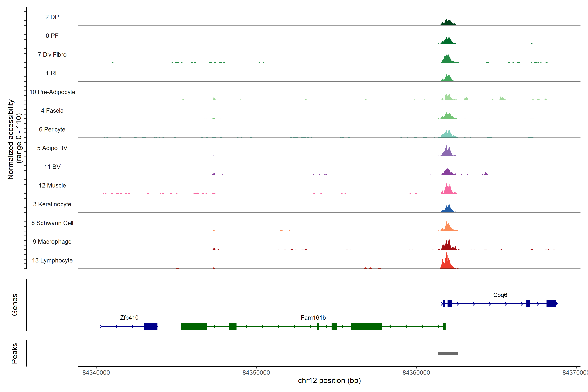Screen dimensions: 588x392
Task: Click the 84350000 axis tick label
Action: (x=256, y=373)
